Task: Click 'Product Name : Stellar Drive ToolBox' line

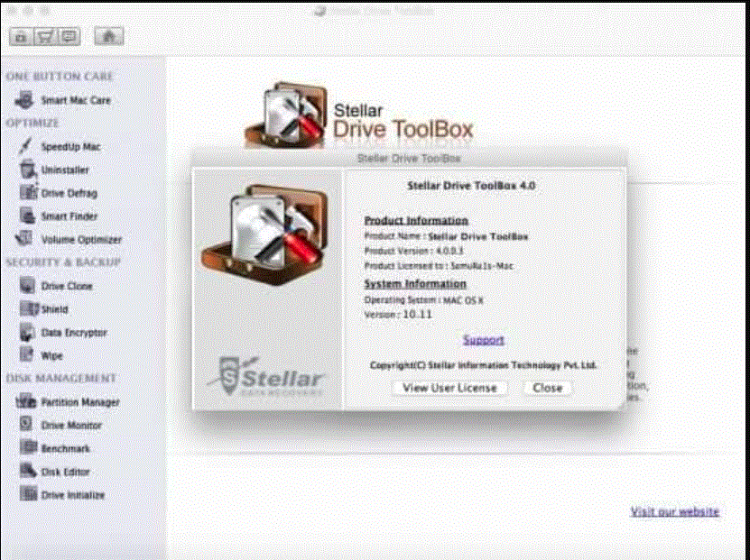Action: pos(446,236)
